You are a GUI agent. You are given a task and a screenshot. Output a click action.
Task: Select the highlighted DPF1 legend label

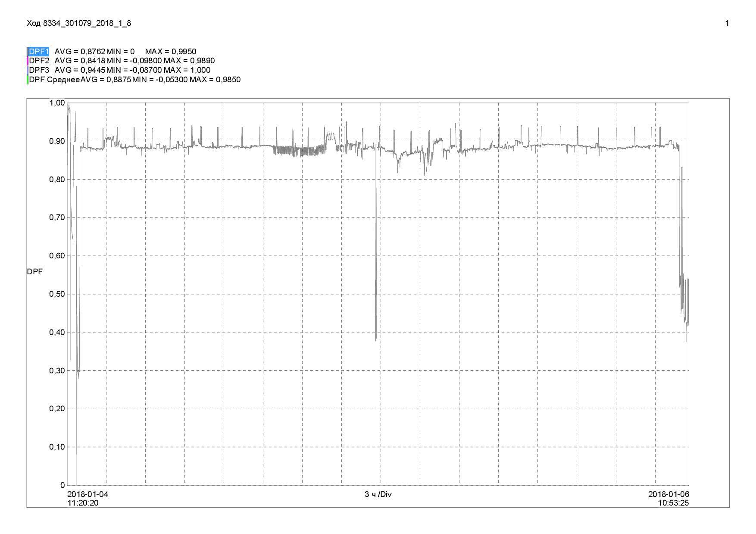39,52
